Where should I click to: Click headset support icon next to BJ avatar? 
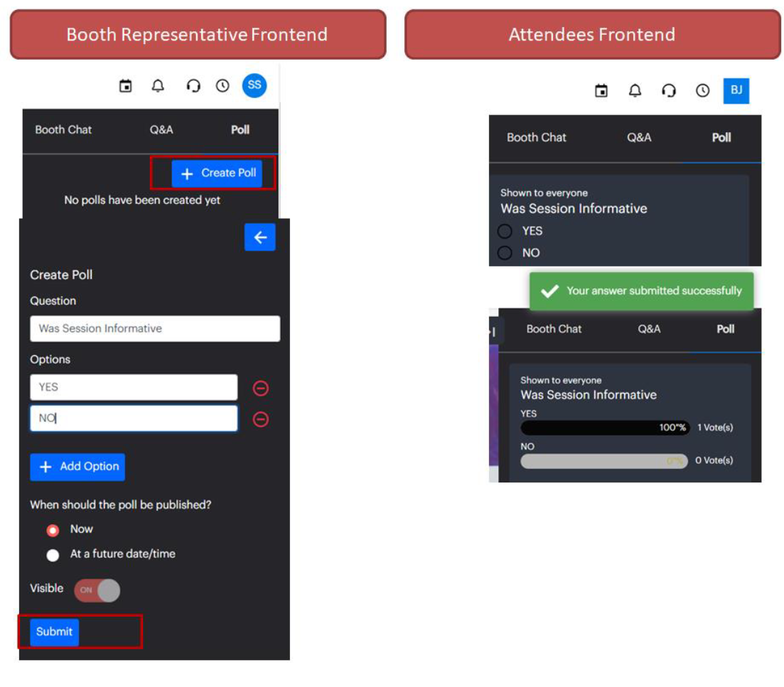(668, 90)
